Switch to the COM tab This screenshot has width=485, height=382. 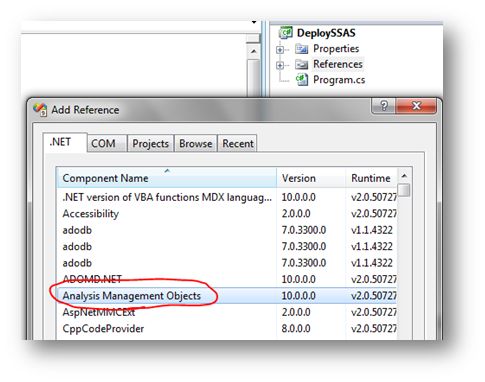coord(107,144)
